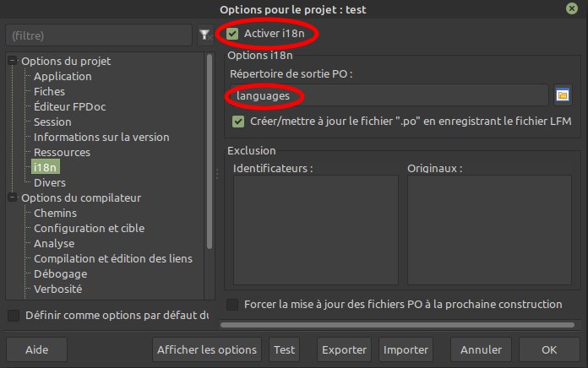Click the PO output directory text field
Screen dimensions: 588x368
point(389,95)
